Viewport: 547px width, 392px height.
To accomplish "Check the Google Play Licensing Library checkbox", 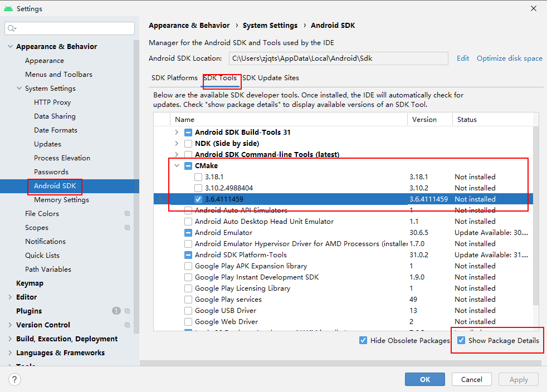I will [188, 288].
